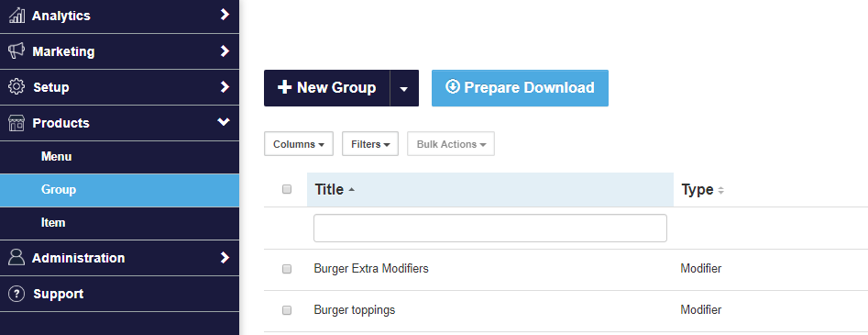Click the sort arrows beside Type
Image resolution: width=868 pixels, height=335 pixels.
tap(720, 190)
